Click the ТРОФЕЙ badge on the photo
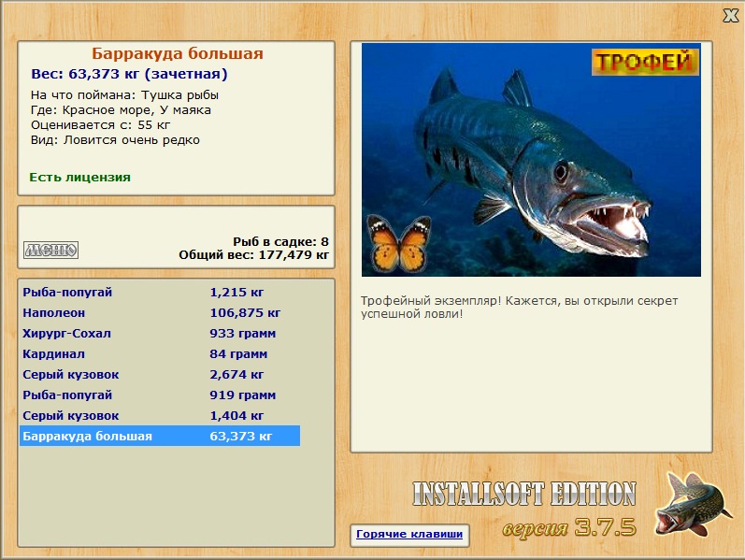 coord(645,62)
